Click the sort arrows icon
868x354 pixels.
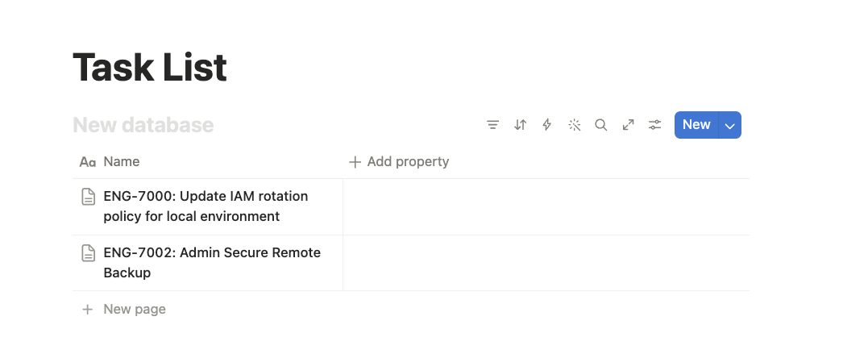(521, 125)
